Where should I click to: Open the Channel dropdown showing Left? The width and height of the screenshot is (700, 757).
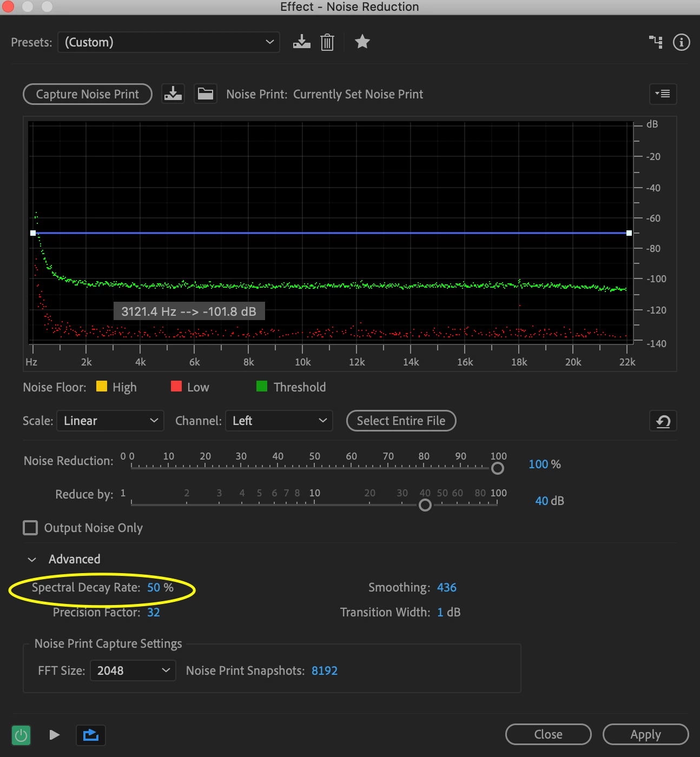(x=279, y=421)
